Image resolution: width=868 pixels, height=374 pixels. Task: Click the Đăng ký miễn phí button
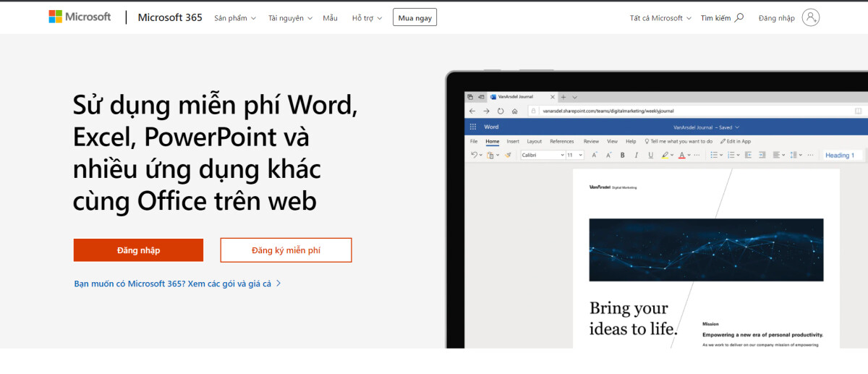286,250
